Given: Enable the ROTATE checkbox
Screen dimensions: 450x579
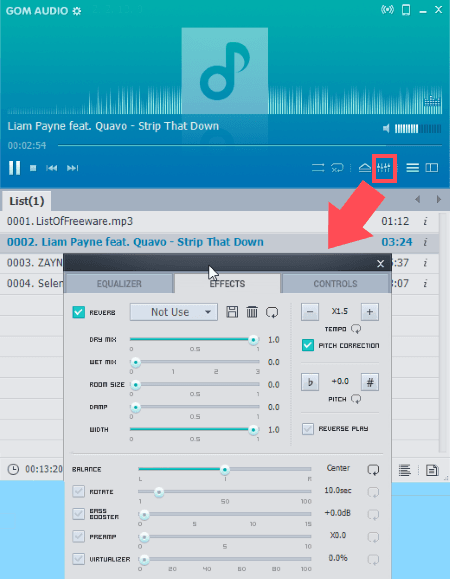Looking at the screenshot, I should pyautogui.click(x=78, y=492).
